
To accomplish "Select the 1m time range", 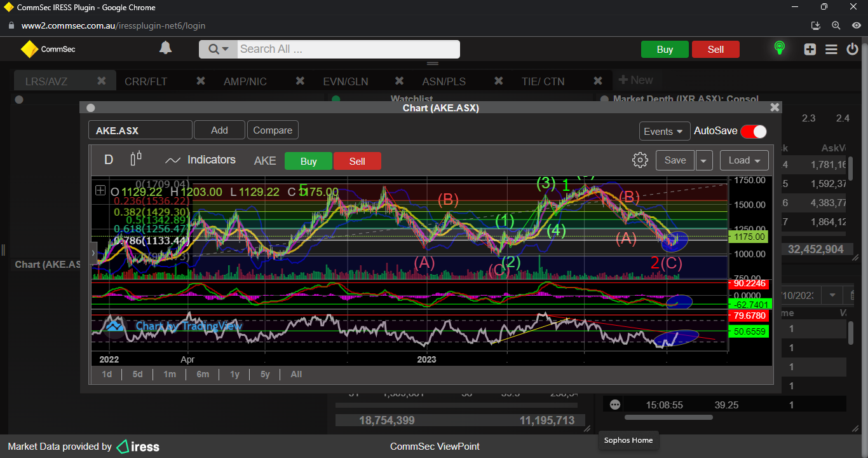I will [x=169, y=374].
